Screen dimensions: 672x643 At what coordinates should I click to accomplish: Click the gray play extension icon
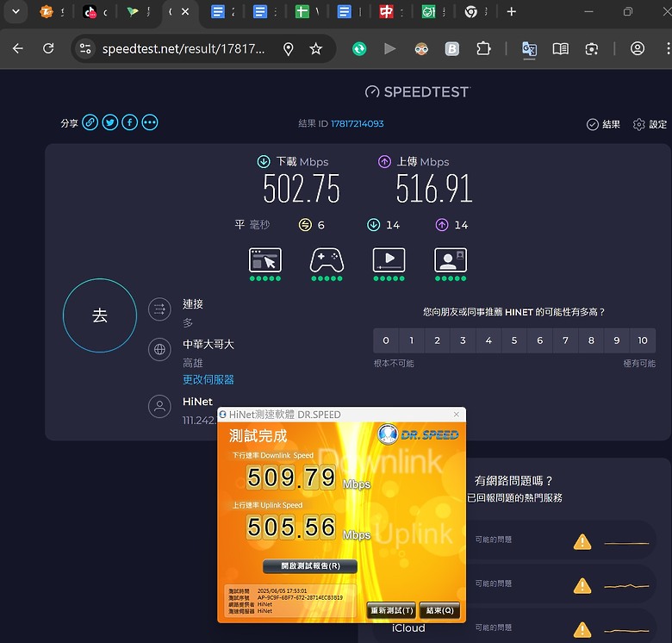tap(390, 49)
